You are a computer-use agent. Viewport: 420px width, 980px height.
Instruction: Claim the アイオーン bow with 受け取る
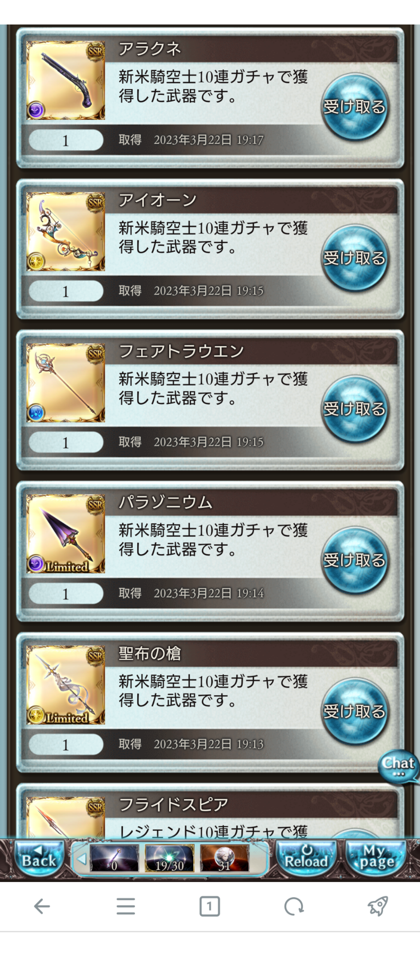[354, 258]
